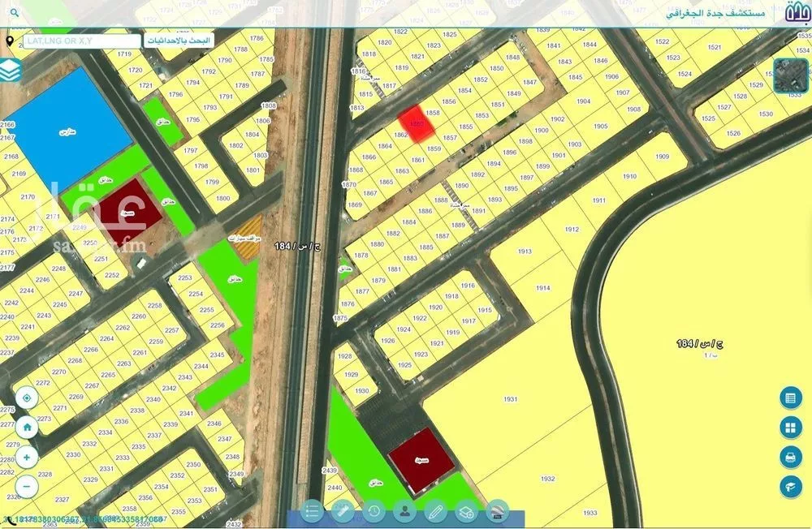Click the location pin icon

coord(9,41)
